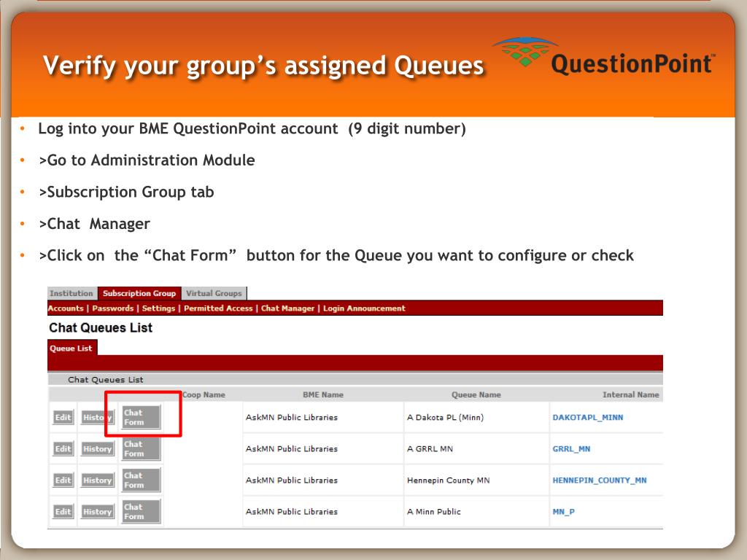Open the HENNEPIN_COUNTY_MN link
The image size is (747, 560).
pyautogui.click(x=600, y=481)
